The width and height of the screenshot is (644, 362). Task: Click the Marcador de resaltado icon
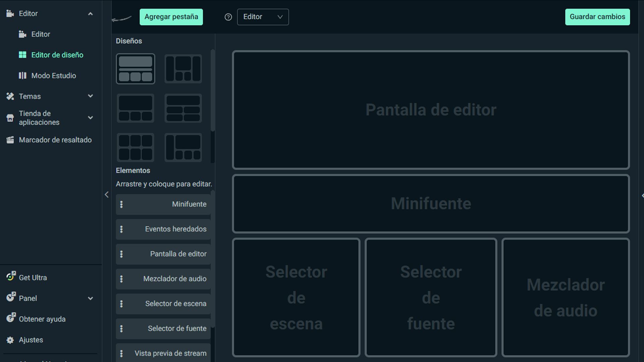10,140
